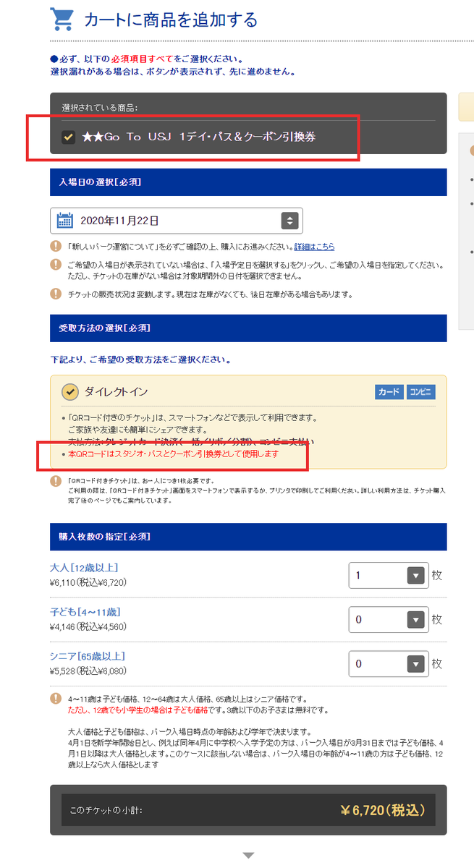Click the 受取方法の選択[必須] section header
Image resolution: width=474 pixels, height=868 pixels.
coord(248,328)
